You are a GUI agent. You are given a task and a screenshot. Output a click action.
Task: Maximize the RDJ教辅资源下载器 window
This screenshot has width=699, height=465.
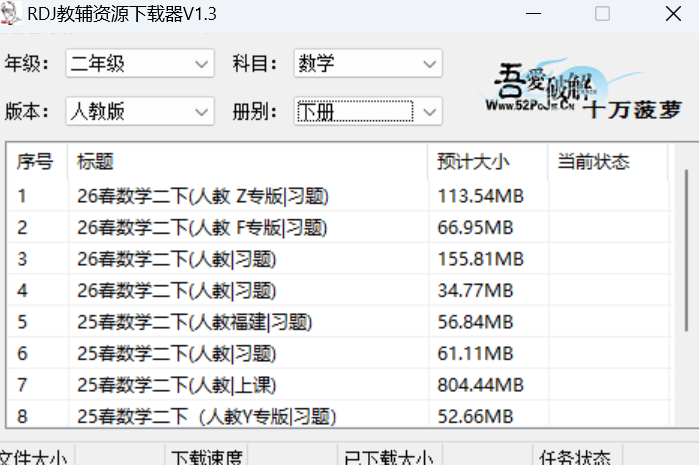(602, 14)
